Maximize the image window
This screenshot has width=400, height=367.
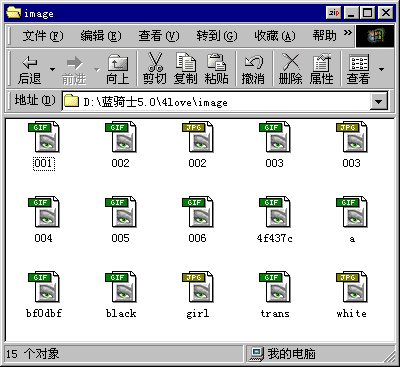click(x=368, y=13)
